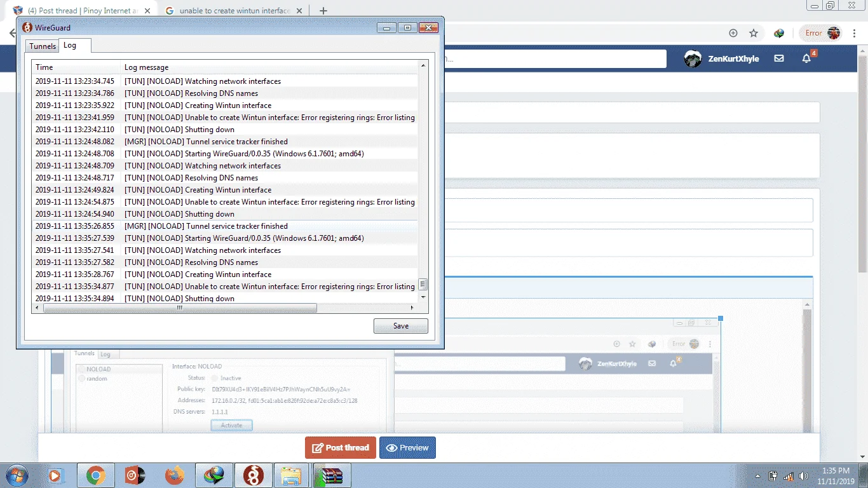The height and width of the screenshot is (488, 868).
Task: Click the Log message column header
Action: pos(269,67)
